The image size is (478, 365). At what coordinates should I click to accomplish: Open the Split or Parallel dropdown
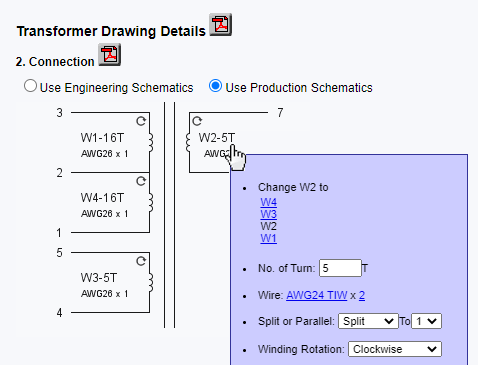point(368,321)
